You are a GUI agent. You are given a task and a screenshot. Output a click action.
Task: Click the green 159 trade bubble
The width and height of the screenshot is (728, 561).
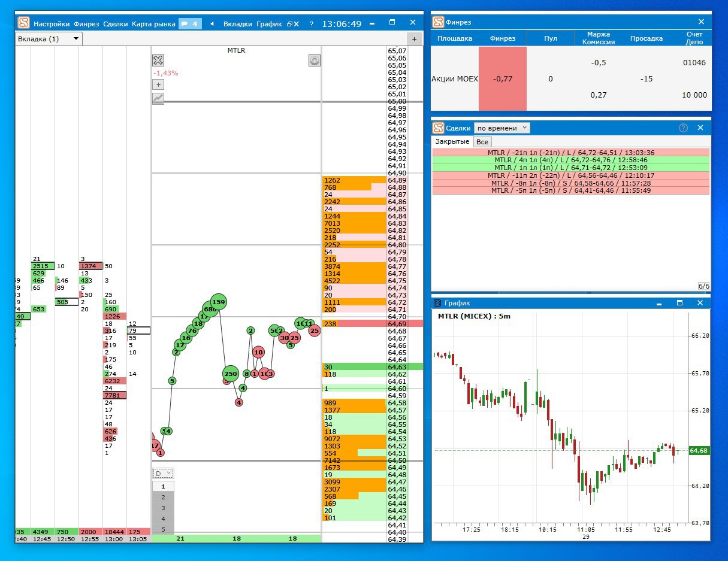click(219, 303)
